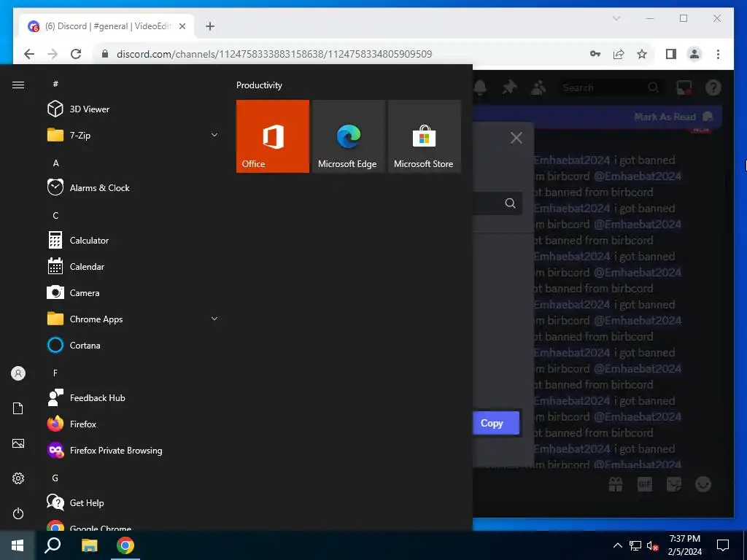Screen dimensions: 747x560
Task: Reload the Discord page
Action: tap(76, 54)
